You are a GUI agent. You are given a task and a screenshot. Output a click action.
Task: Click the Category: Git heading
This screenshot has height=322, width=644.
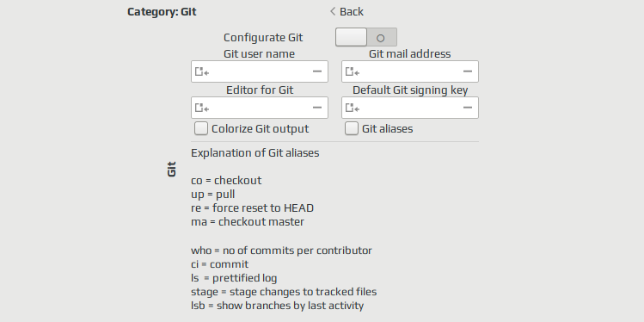tap(162, 11)
